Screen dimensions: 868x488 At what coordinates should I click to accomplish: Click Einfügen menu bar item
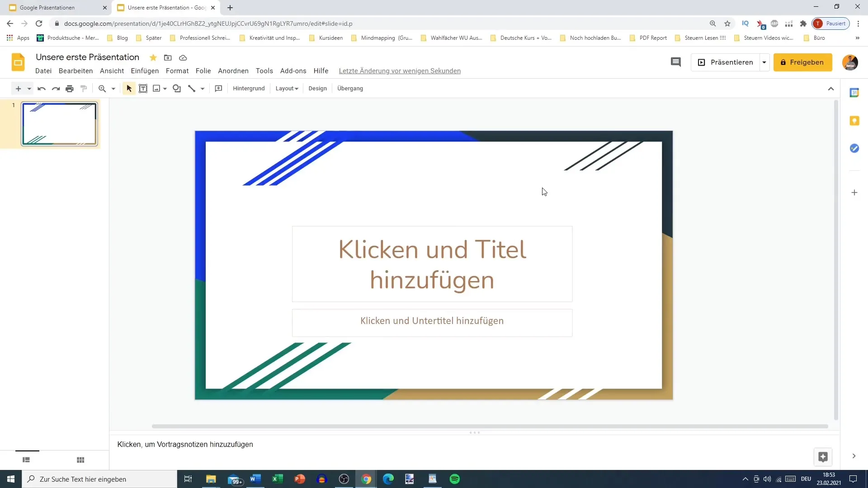tap(145, 71)
